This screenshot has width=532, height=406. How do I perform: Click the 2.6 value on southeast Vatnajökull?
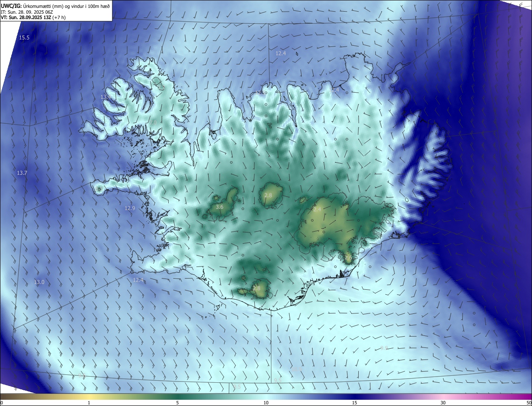coord(348,258)
